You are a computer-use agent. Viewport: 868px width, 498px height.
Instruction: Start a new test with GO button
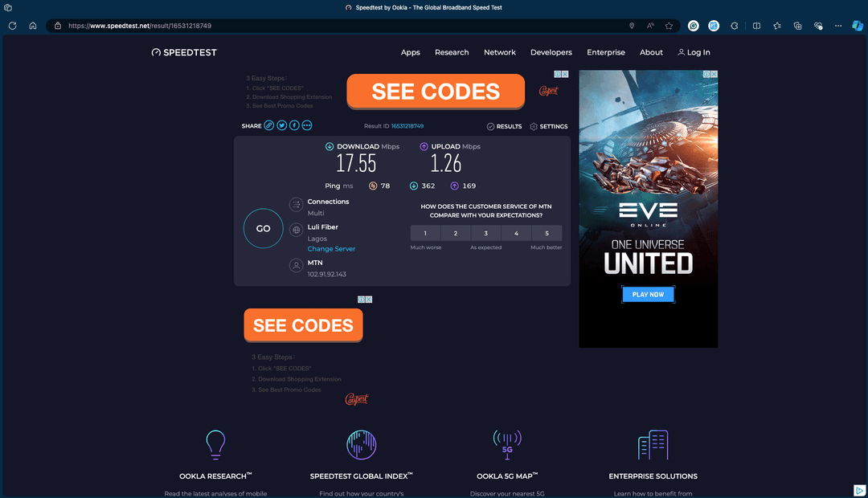click(x=264, y=229)
